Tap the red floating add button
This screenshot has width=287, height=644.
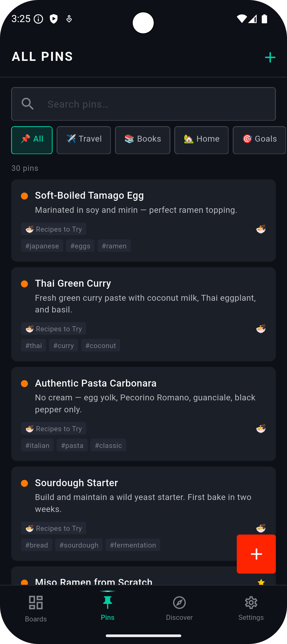pyautogui.click(x=256, y=554)
